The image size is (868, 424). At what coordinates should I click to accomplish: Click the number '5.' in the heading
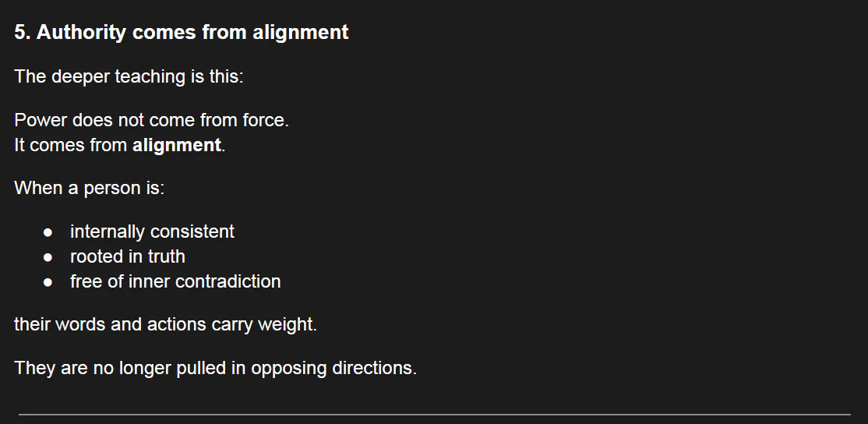pos(23,33)
